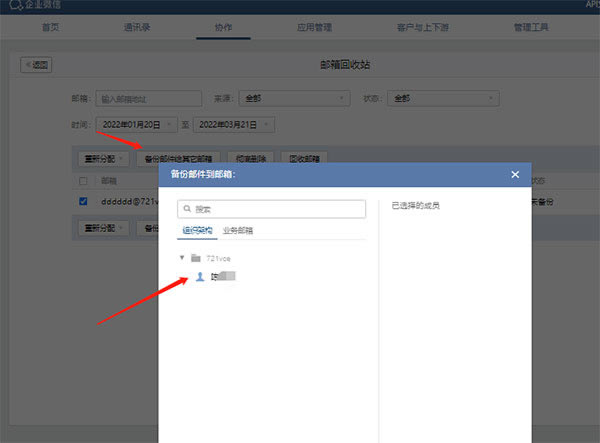
Task: Open the 应用管理 app management tab
Action: pyautogui.click(x=314, y=27)
